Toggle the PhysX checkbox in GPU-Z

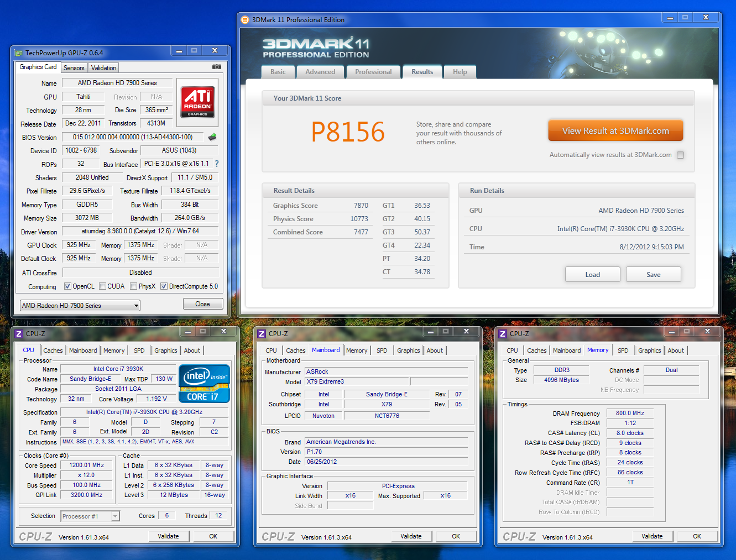point(133,286)
